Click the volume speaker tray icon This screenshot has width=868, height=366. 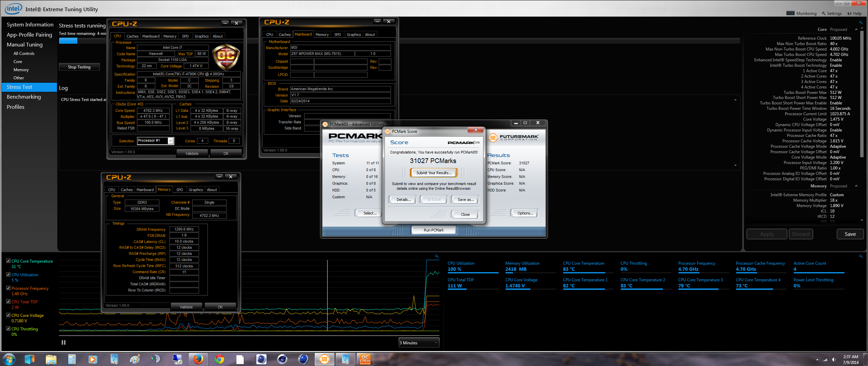point(834,360)
